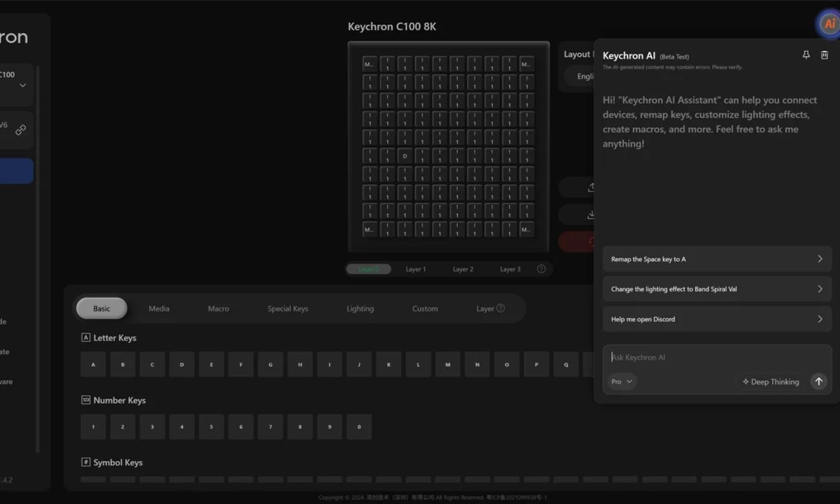Viewport: 840px width, 504px height.
Task: Pick number key 0
Action: (359, 427)
